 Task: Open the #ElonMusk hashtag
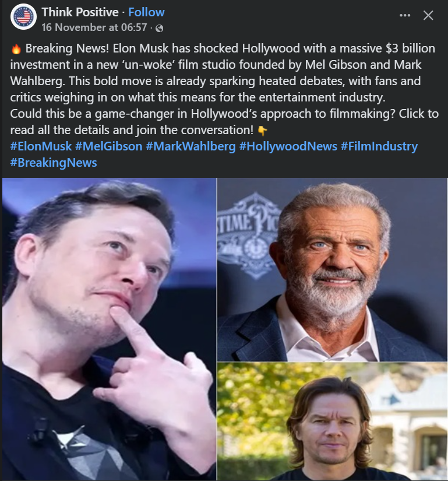[x=41, y=146]
